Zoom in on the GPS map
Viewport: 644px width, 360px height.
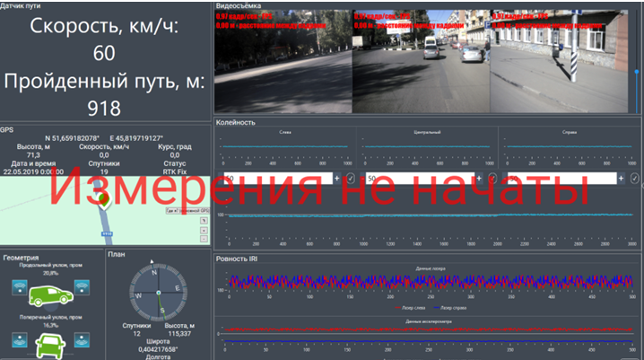click(x=205, y=230)
